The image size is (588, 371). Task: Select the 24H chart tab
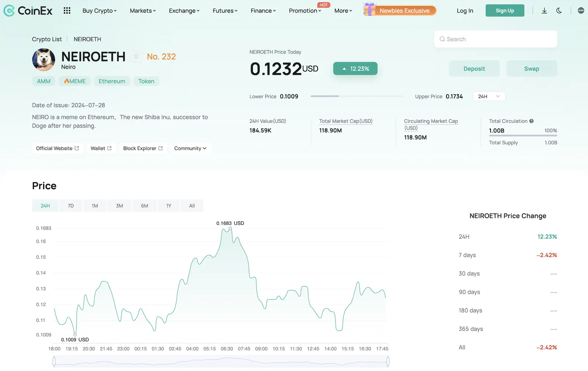[45, 206]
